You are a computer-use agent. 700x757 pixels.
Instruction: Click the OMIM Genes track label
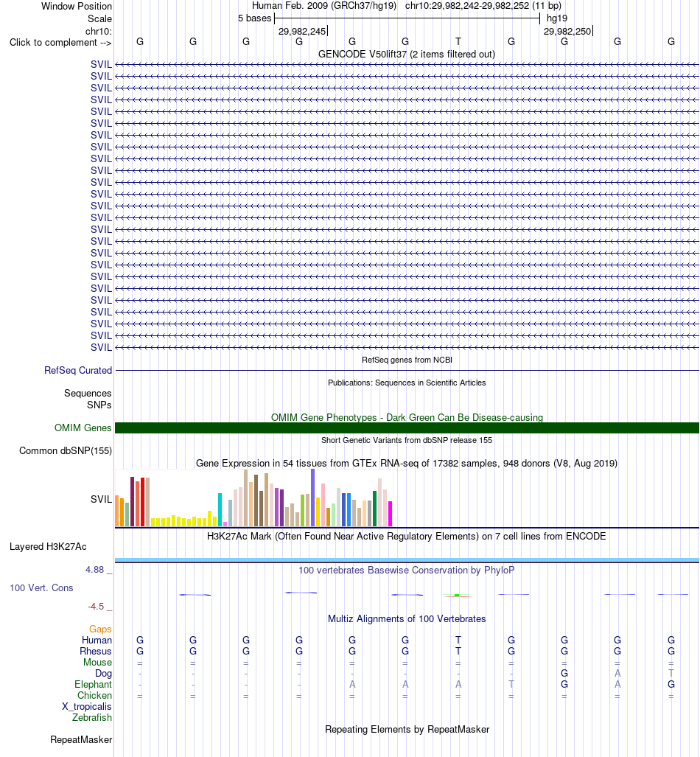coord(83,428)
